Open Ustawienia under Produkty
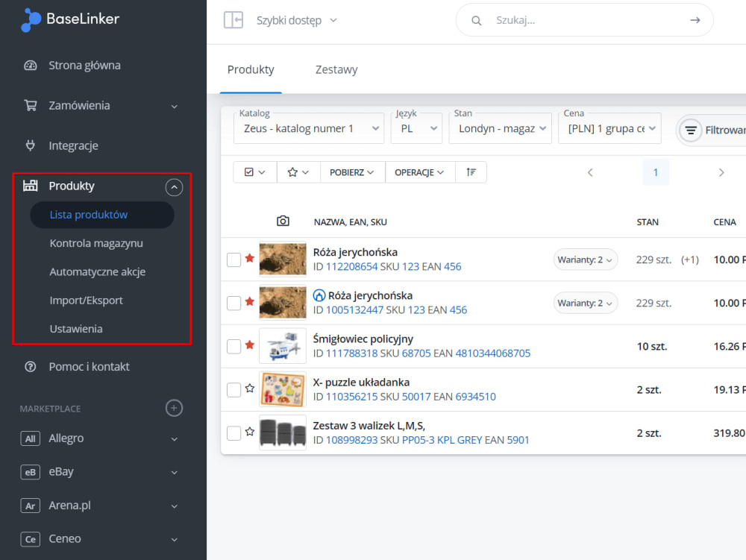Image resolution: width=746 pixels, height=560 pixels. (x=76, y=329)
